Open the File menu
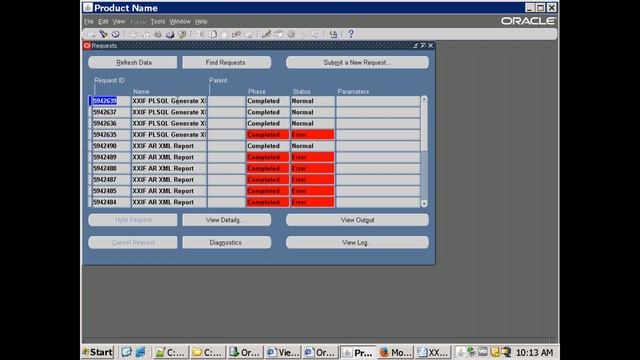 (89, 22)
